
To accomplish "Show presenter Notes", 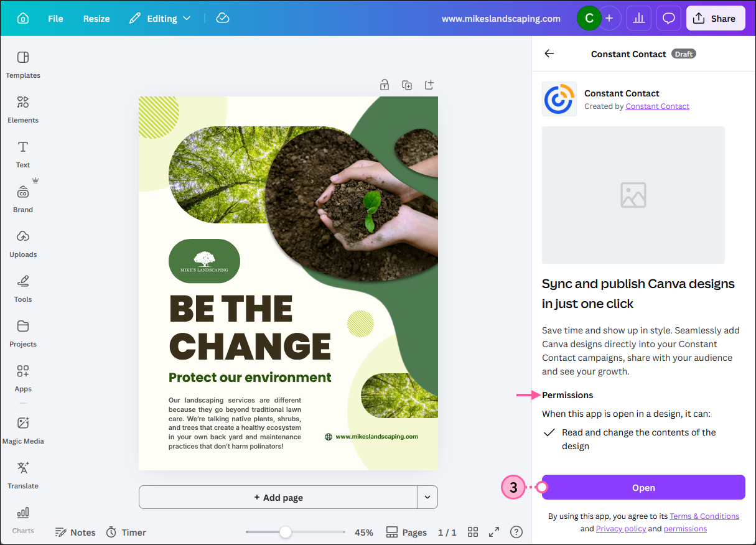I will [75, 532].
